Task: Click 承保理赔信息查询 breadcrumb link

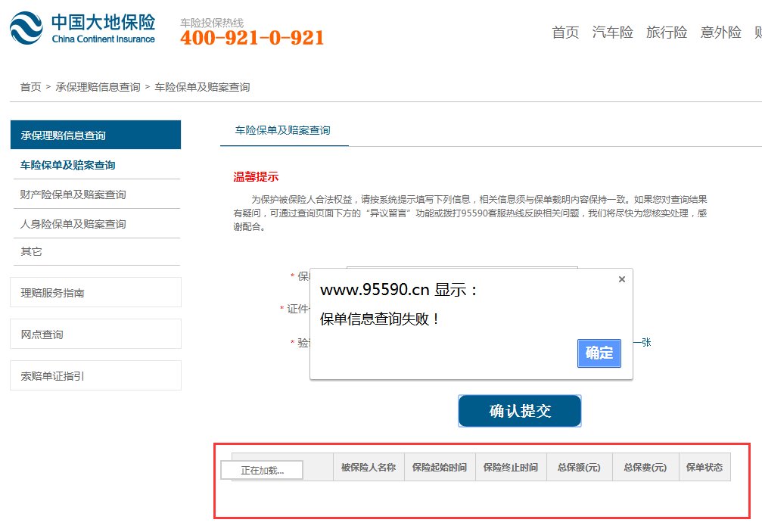Action: pyautogui.click(x=98, y=87)
